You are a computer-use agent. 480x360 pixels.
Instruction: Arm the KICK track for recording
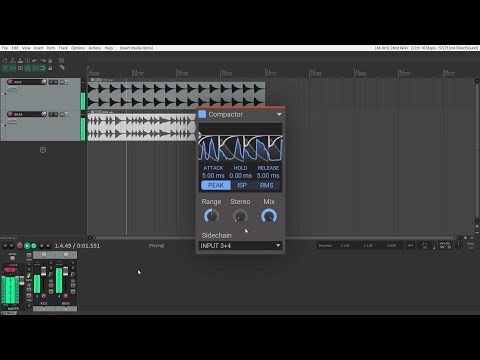pos(10,82)
